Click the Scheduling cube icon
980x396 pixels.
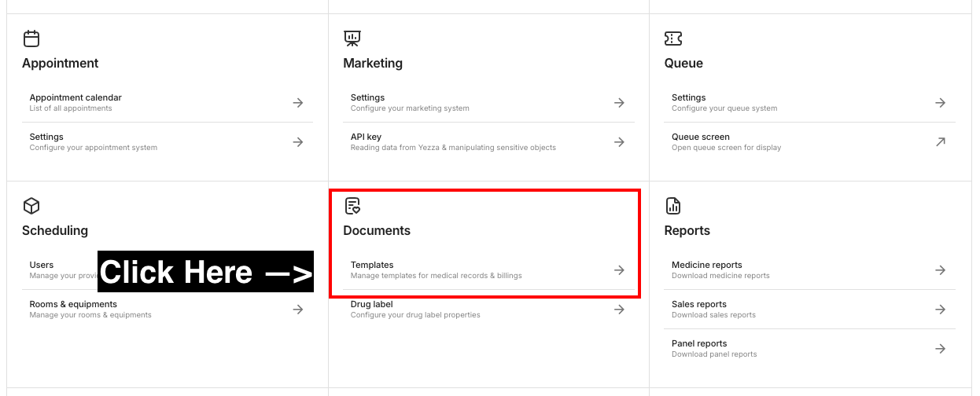31,206
